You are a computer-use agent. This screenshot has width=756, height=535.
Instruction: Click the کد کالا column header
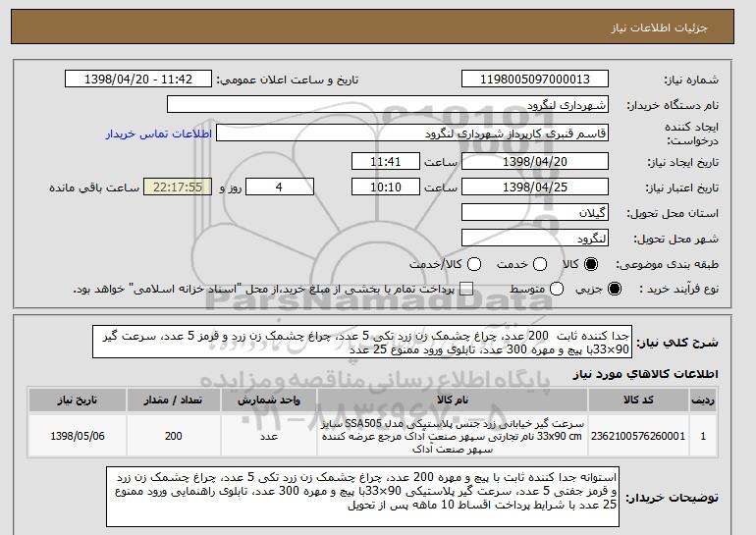click(638, 401)
